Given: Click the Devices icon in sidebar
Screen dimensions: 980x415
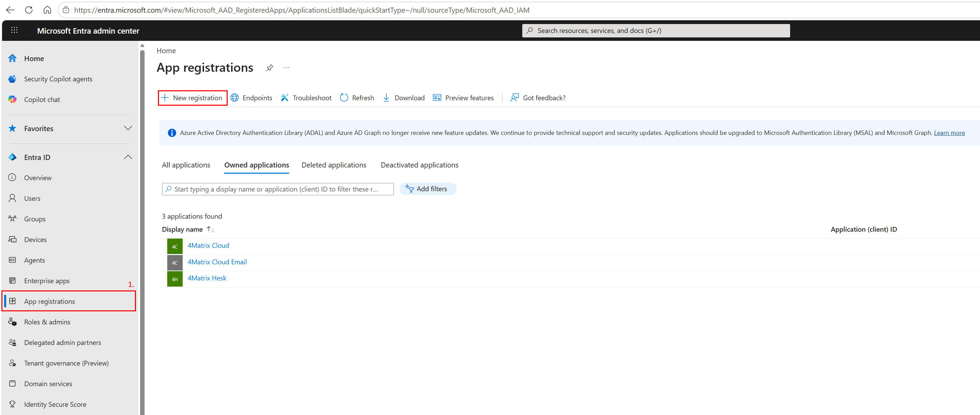Looking at the screenshot, I should click(13, 239).
